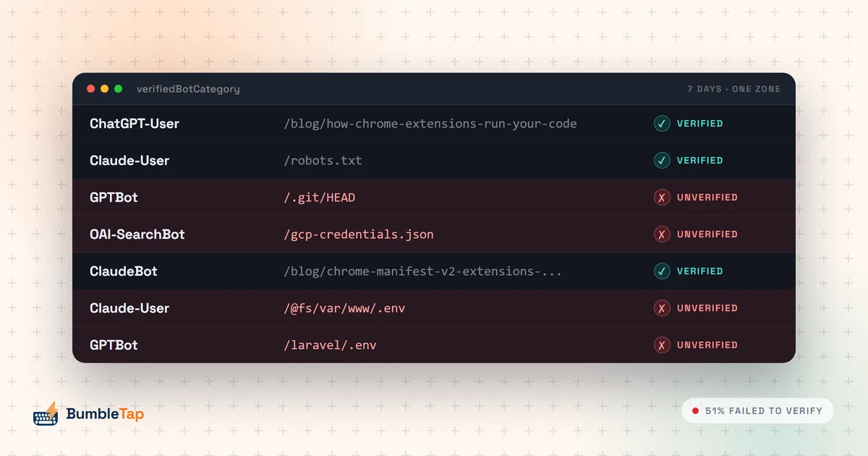The width and height of the screenshot is (868, 456).
Task: Open the /blog/chrome-manifest-v2-extensions-... path
Action: 423,271
